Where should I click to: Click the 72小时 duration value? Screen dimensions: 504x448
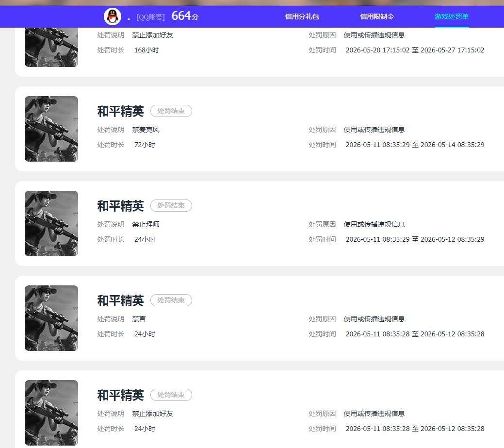(x=145, y=145)
